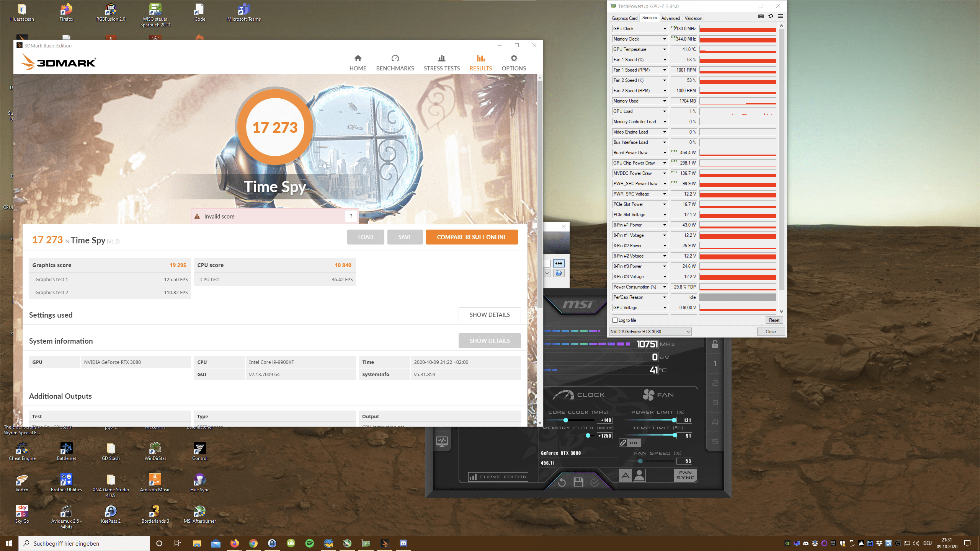Open the Home section in 3DMark

pyautogui.click(x=358, y=63)
